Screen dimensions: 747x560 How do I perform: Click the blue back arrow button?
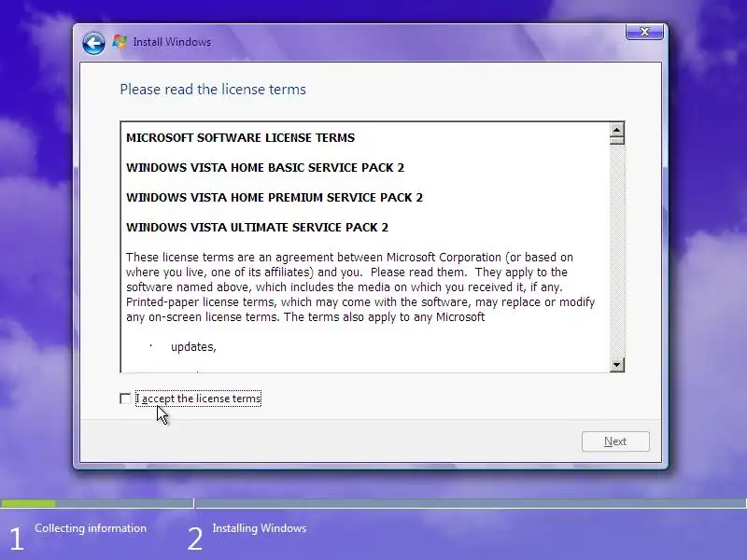pyautogui.click(x=93, y=43)
